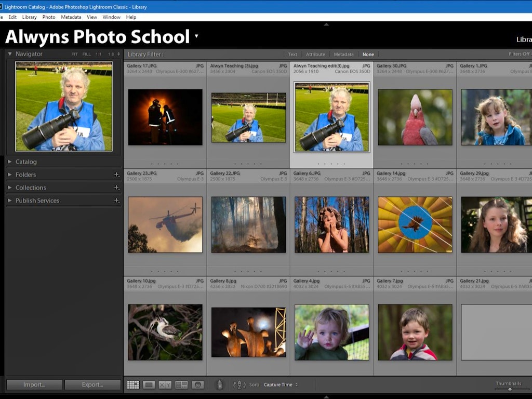Open Sort dropdown showing Capture Time
The height and width of the screenshot is (399, 532).
tap(281, 385)
